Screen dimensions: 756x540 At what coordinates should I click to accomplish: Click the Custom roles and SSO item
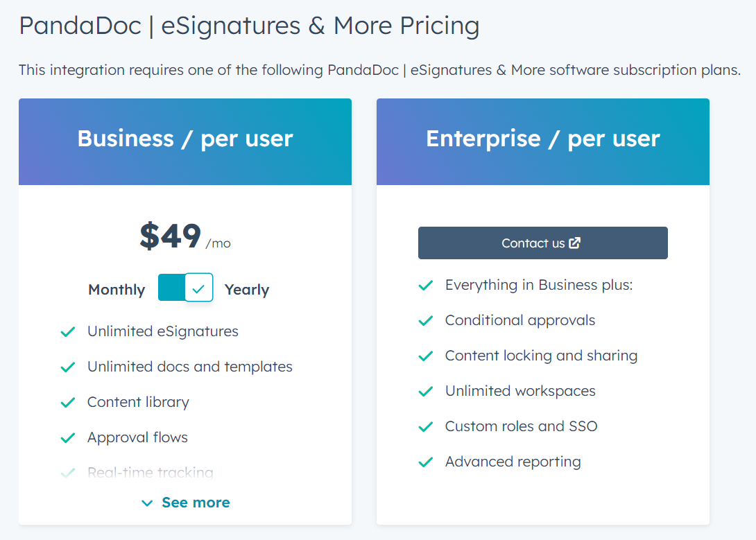pos(521,426)
